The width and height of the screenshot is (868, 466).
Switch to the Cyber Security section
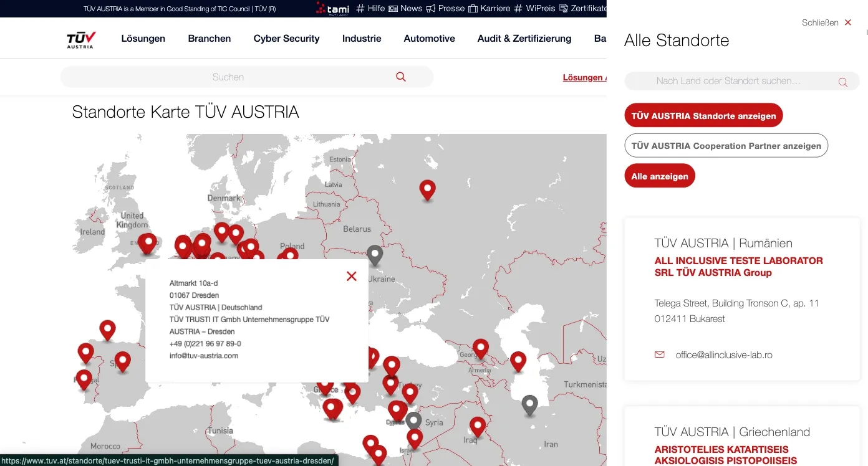point(286,39)
